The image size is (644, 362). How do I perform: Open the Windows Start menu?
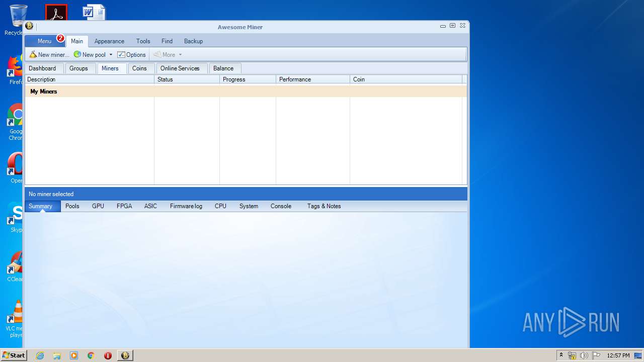click(x=14, y=355)
